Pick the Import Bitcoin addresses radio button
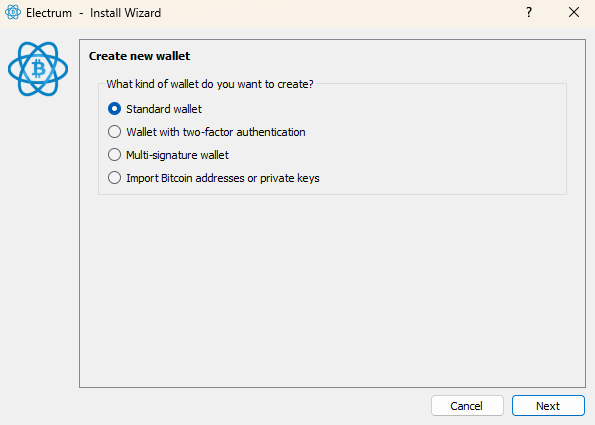 (114, 178)
